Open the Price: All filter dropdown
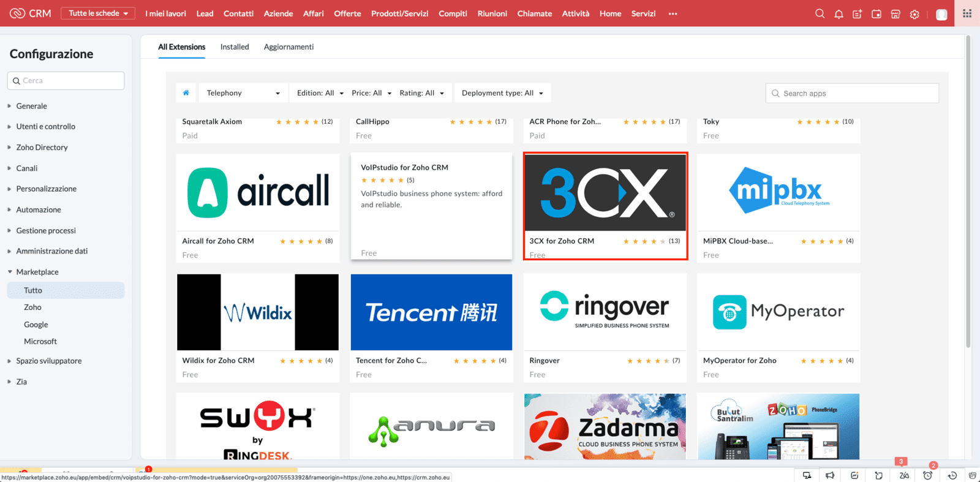This screenshot has width=980, height=482. (x=371, y=93)
